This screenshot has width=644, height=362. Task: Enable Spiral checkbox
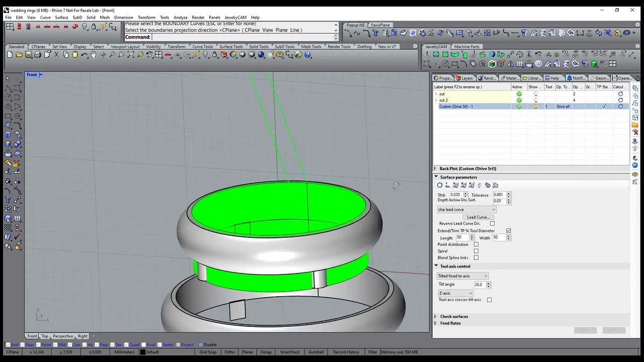coord(476,251)
